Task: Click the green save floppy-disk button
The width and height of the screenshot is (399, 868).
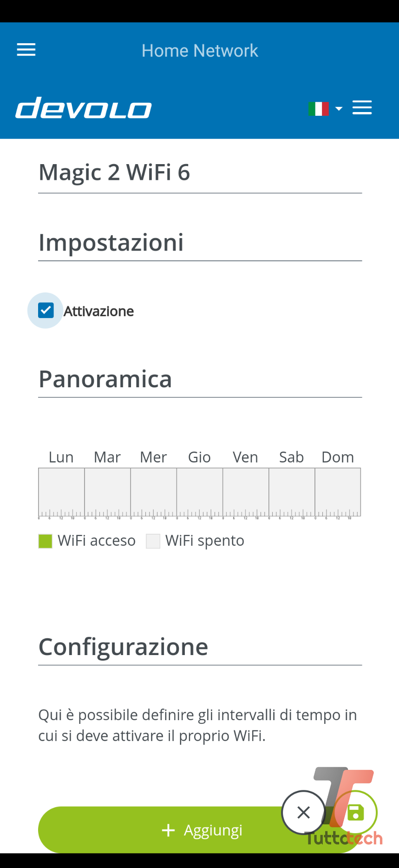Action: 356,812
